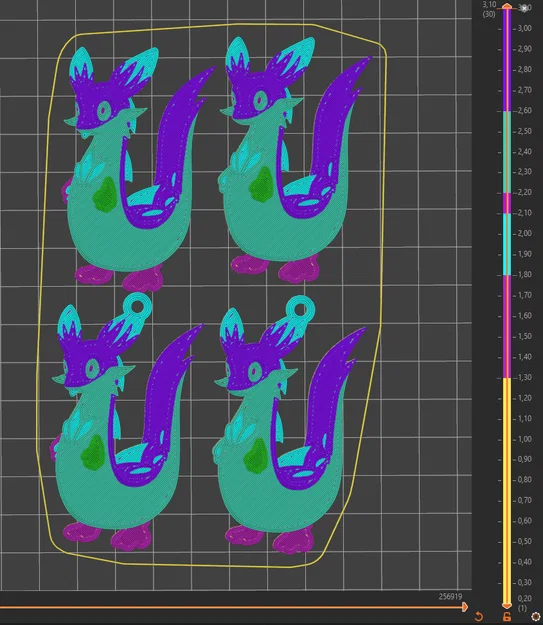543x625 pixels.
Task: Click the 2,60 layer height tick label
Action: [524, 110]
